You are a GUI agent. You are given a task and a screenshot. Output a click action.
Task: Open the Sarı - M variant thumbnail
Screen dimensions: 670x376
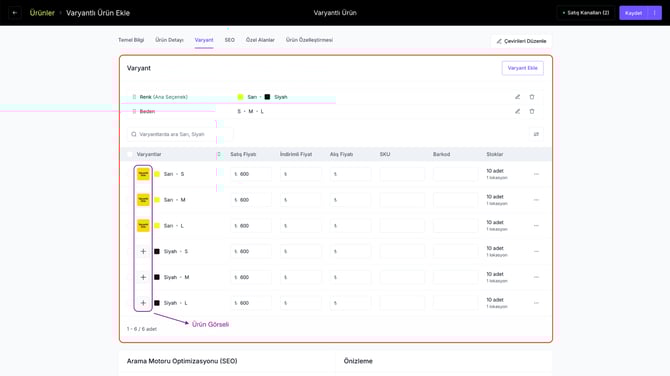(x=143, y=200)
